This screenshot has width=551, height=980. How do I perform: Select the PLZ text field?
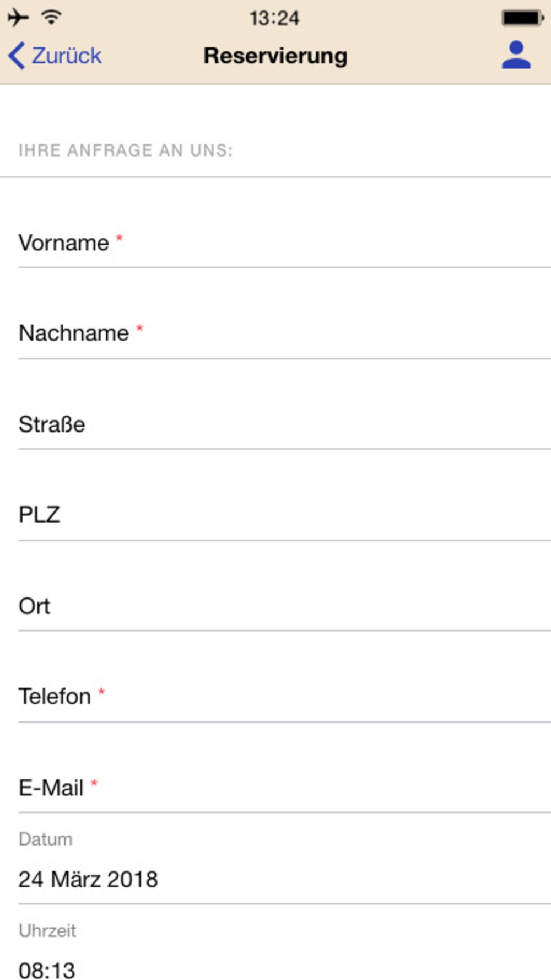pyautogui.click(x=285, y=515)
